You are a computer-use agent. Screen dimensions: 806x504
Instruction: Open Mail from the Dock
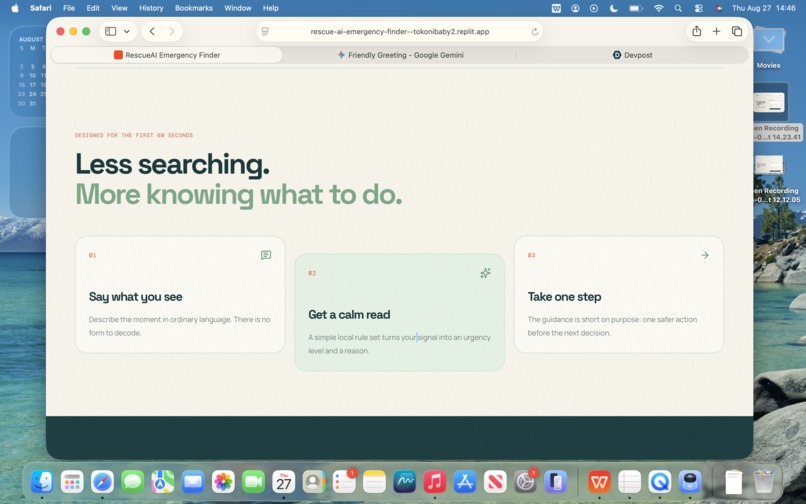point(193,482)
